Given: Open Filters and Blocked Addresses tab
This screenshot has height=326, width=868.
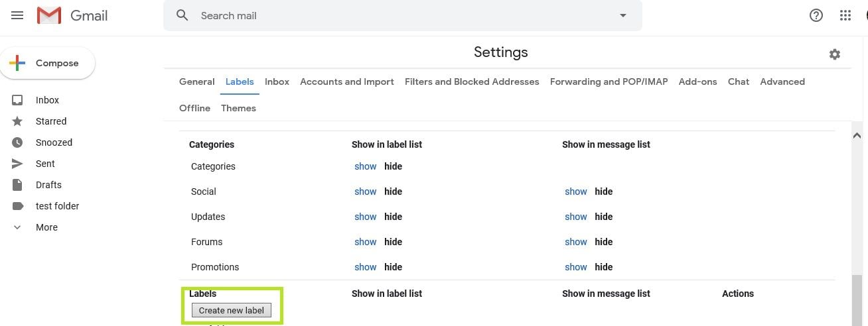Looking at the screenshot, I should (472, 81).
